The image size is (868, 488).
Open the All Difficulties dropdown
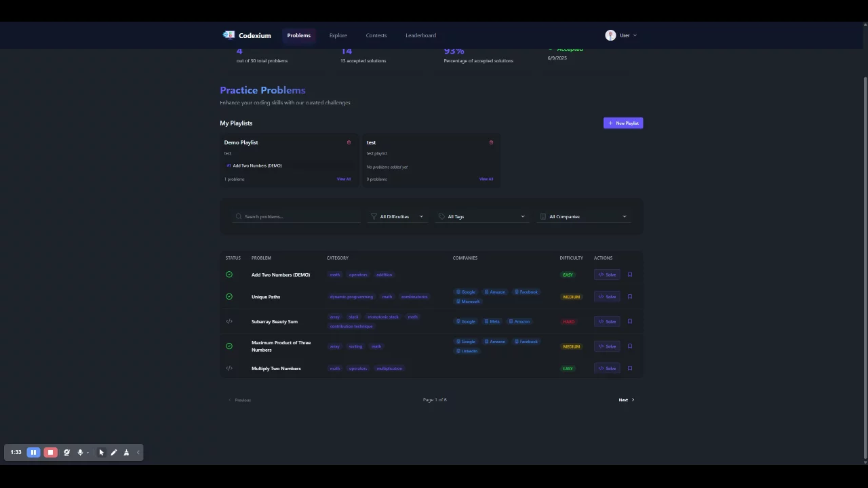397,217
